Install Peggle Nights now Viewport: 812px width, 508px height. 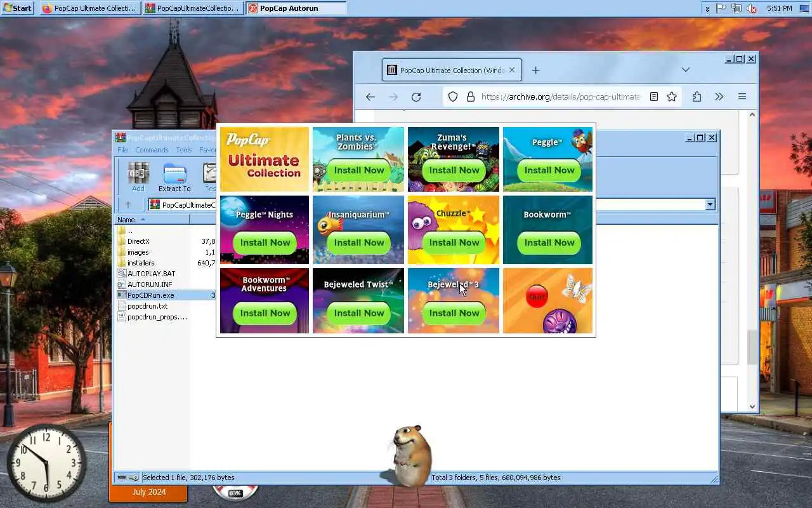[x=265, y=243]
